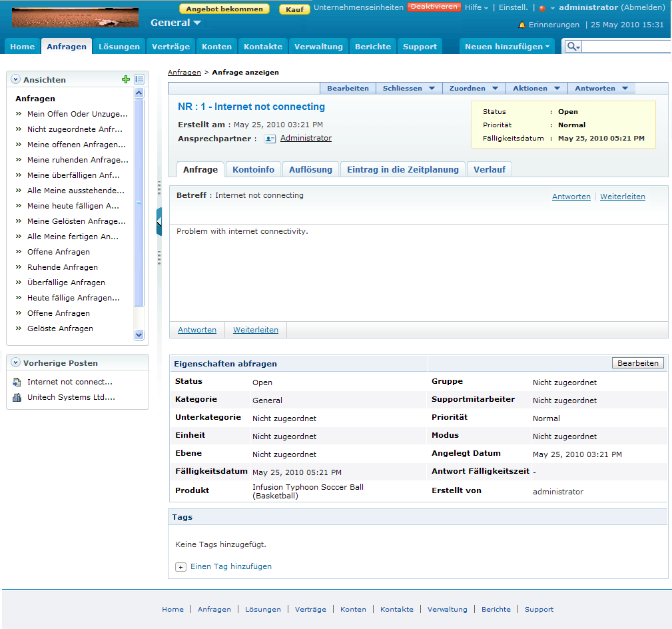
Task: Click the header logo image
Action: (x=75, y=17)
